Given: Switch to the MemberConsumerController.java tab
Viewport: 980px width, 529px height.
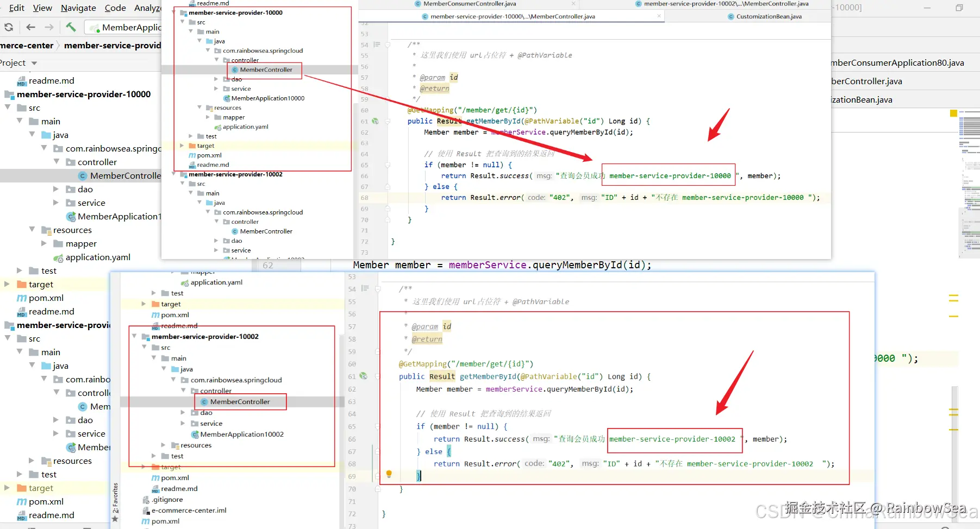Looking at the screenshot, I should [470, 4].
